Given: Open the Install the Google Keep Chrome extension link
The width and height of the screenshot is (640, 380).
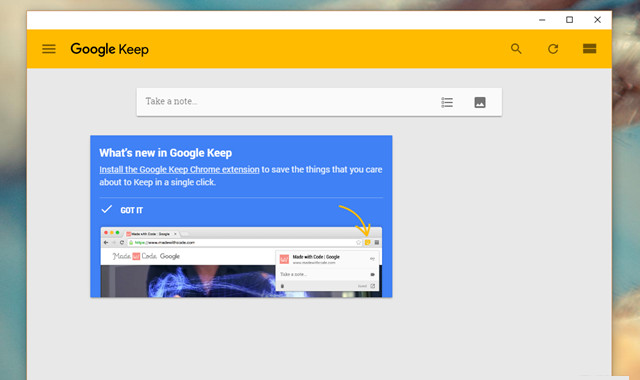Looking at the screenshot, I should coord(179,169).
